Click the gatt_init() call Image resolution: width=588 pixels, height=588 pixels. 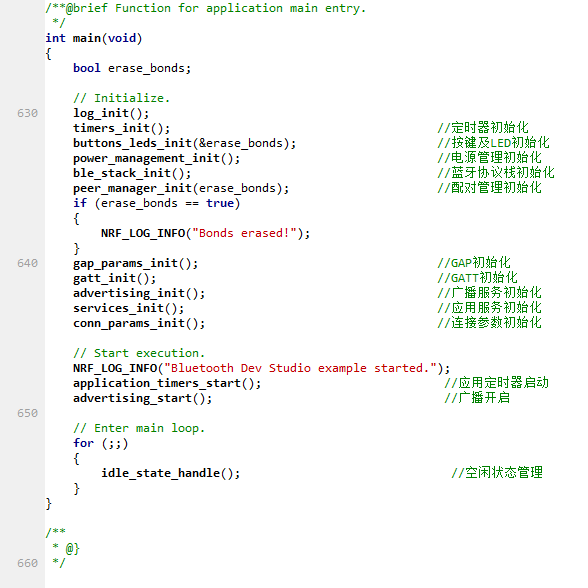click(x=114, y=278)
